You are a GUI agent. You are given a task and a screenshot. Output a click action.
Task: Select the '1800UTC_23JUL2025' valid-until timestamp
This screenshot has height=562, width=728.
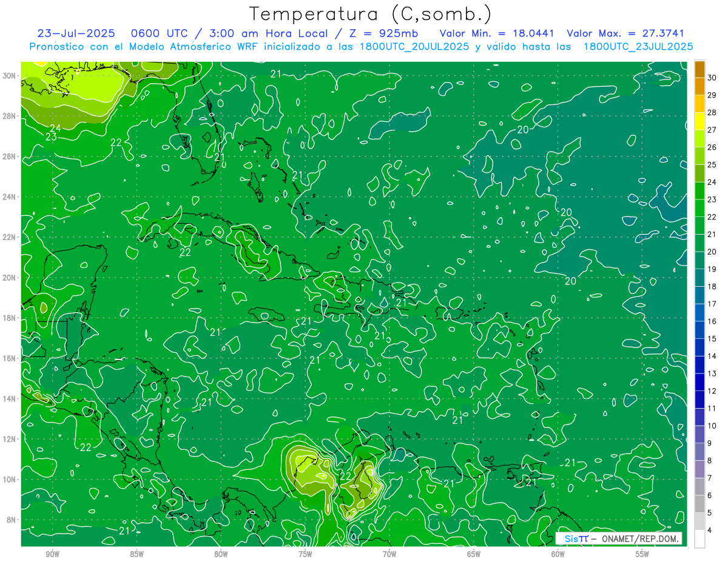coord(638,47)
